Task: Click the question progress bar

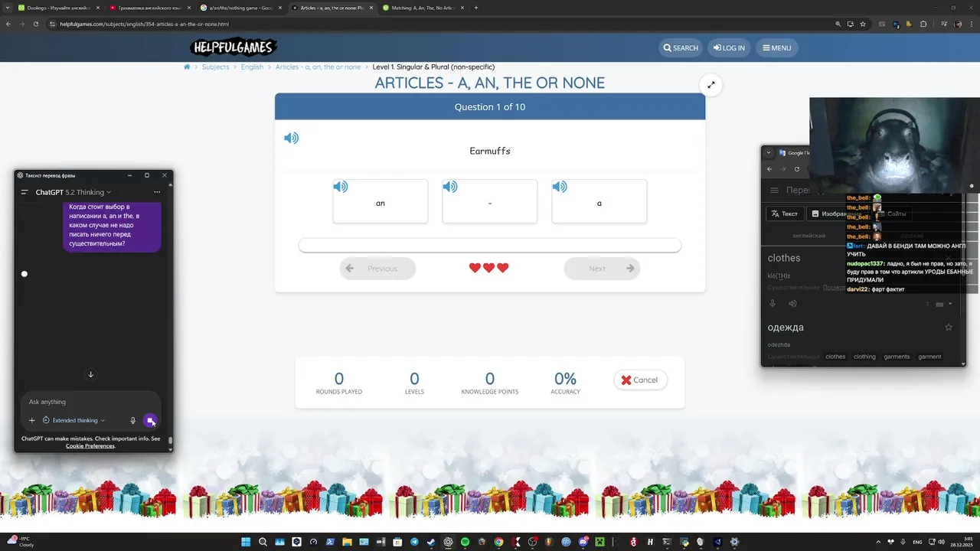Action: 490,245
